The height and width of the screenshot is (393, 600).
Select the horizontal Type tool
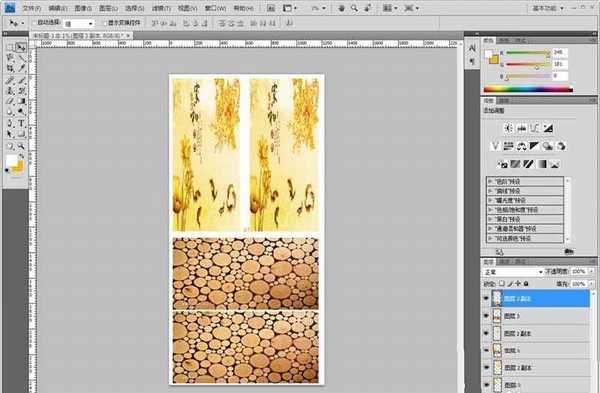point(21,123)
